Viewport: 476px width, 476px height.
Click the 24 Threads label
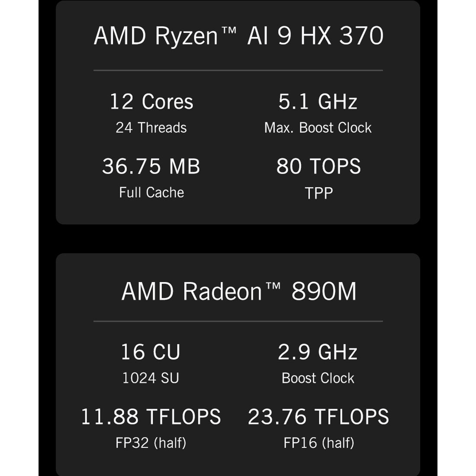(x=151, y=128)
